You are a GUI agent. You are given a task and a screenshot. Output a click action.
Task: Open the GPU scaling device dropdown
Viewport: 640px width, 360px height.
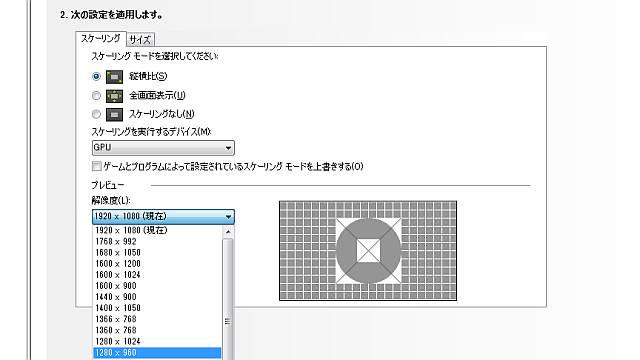point(163,148)
